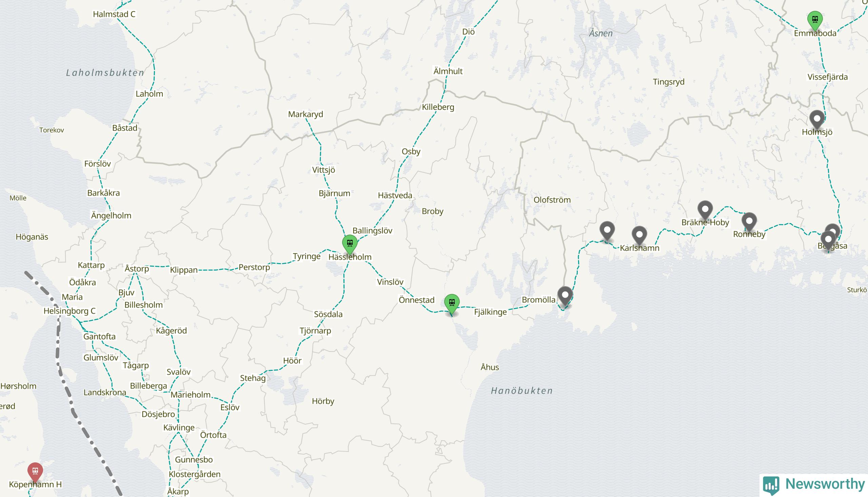Click the Tingsryd town label

[669, 82]
